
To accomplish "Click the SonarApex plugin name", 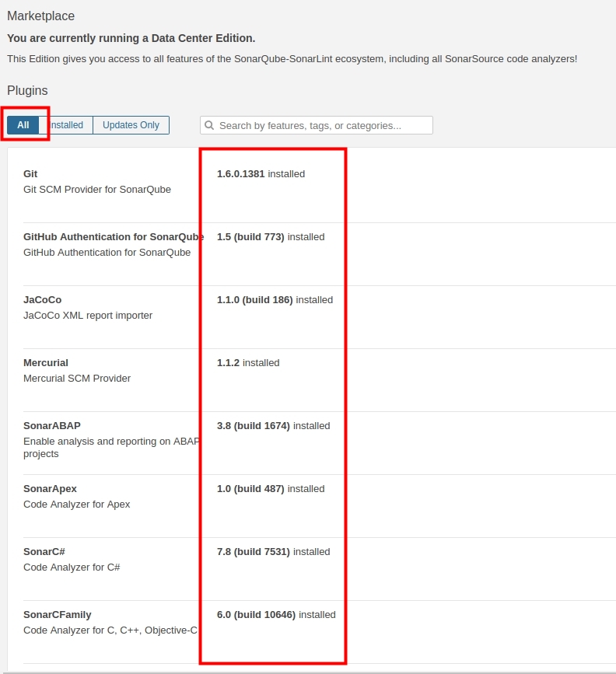I will 50,489.
